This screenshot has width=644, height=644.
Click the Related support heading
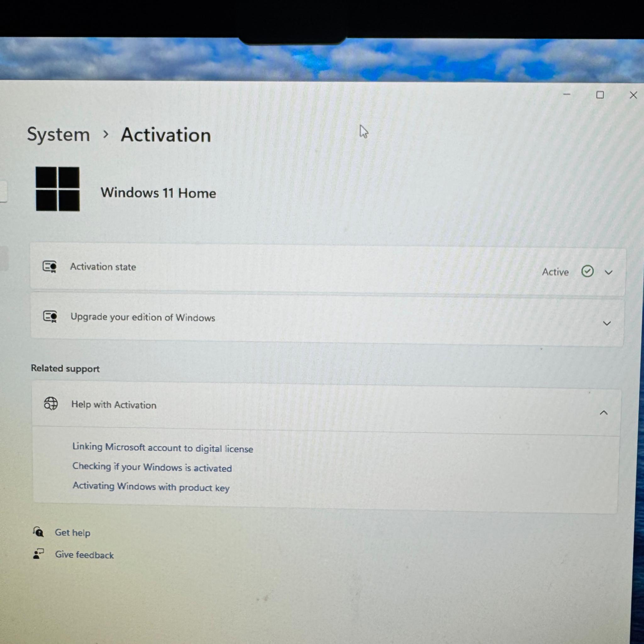pyautogui.click(x=65, y=368)
